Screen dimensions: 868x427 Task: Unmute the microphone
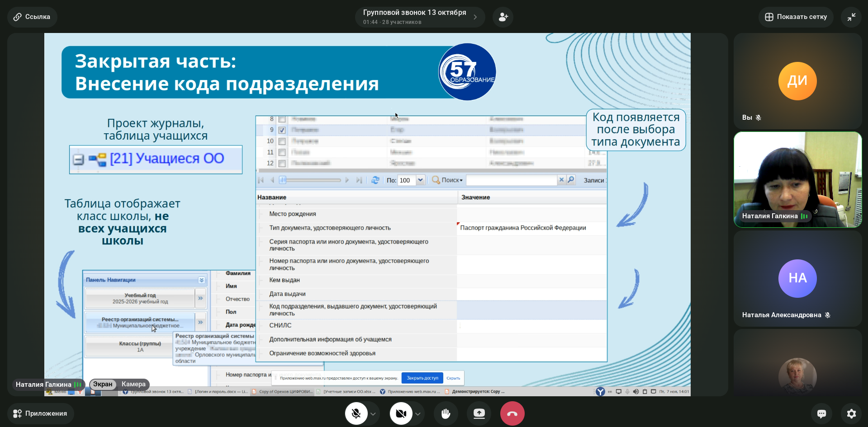356,413
